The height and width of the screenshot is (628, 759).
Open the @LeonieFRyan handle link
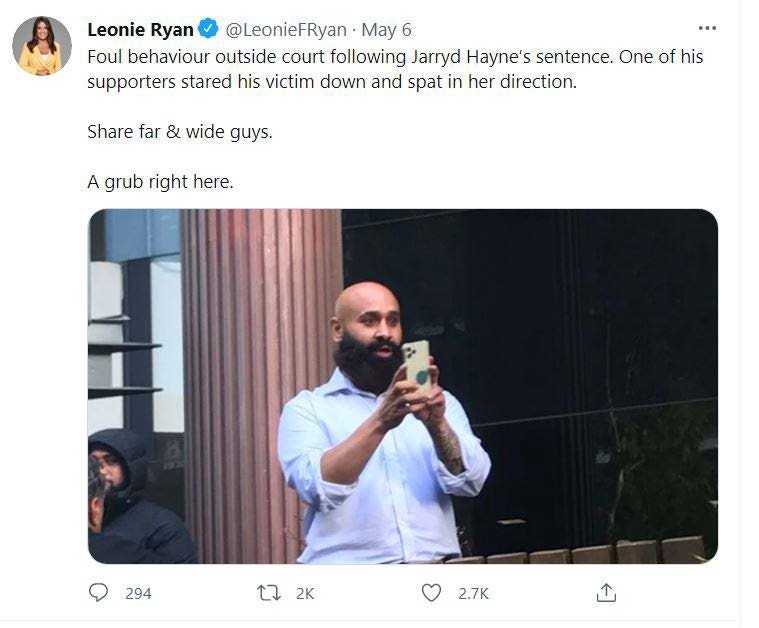286,30
